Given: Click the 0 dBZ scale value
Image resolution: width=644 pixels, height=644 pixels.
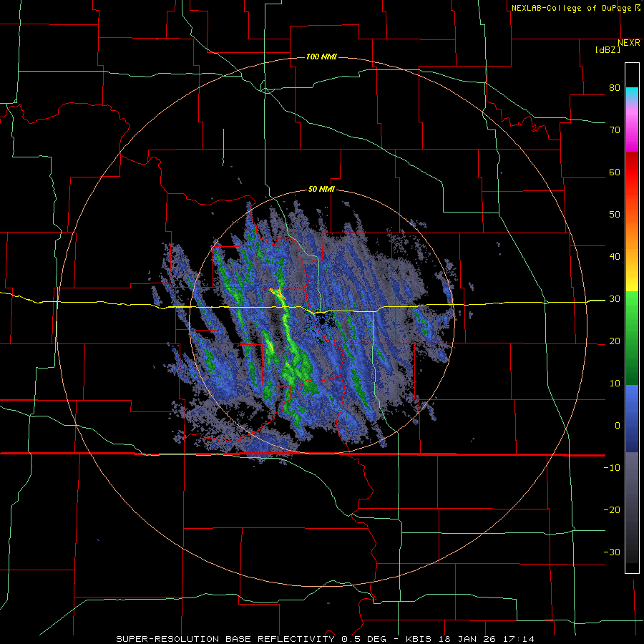Looking at the screenshot, I should [618, 426].
